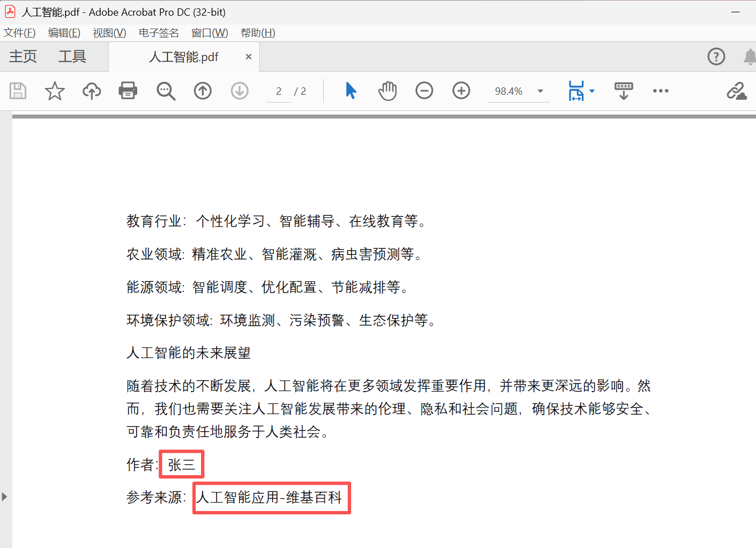Expand more tools via the ellipsis menu
This screenshot has width=756, height=548.
pos(661,90)
